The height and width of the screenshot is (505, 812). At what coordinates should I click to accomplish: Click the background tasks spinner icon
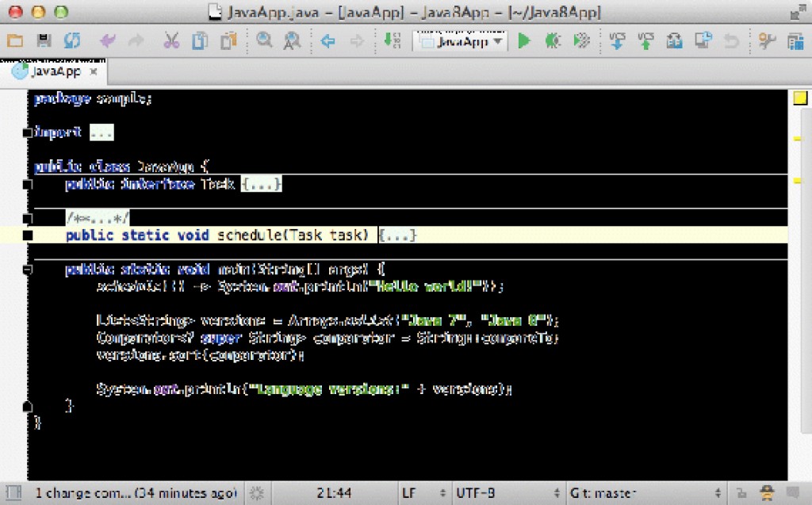pyautogui.click(x=257, y=492)
